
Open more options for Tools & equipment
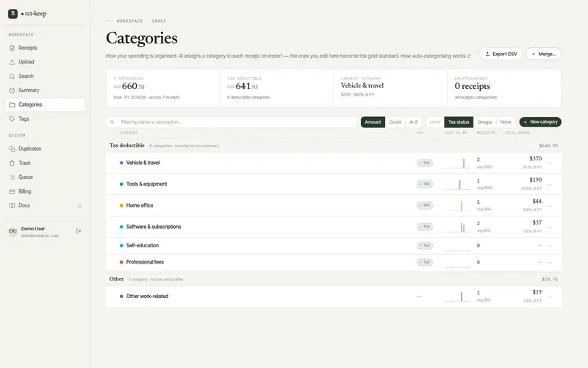[549, 185]
